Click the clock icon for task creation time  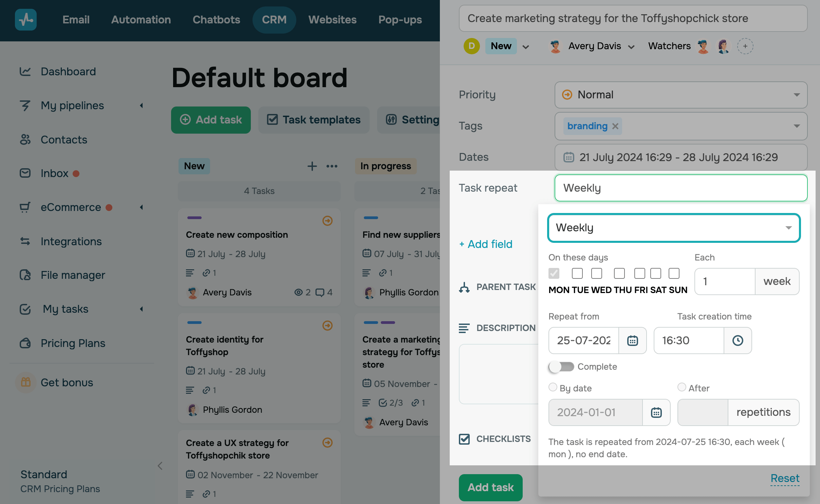[x=738, y=341]
